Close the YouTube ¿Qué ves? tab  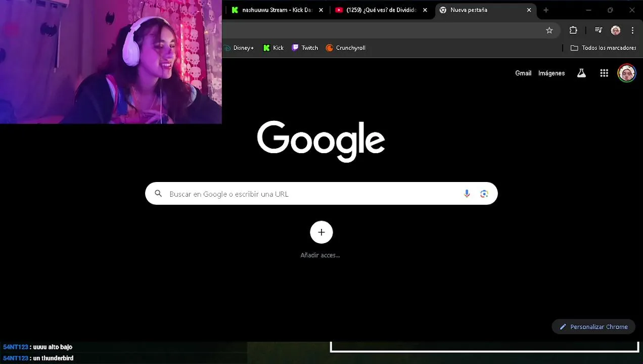pos(425,10)
